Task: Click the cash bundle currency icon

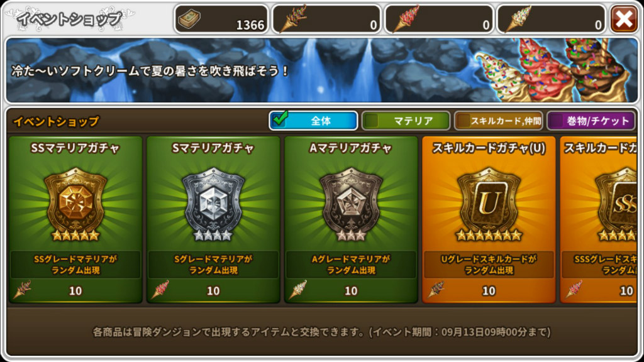Action: (189, 18)
